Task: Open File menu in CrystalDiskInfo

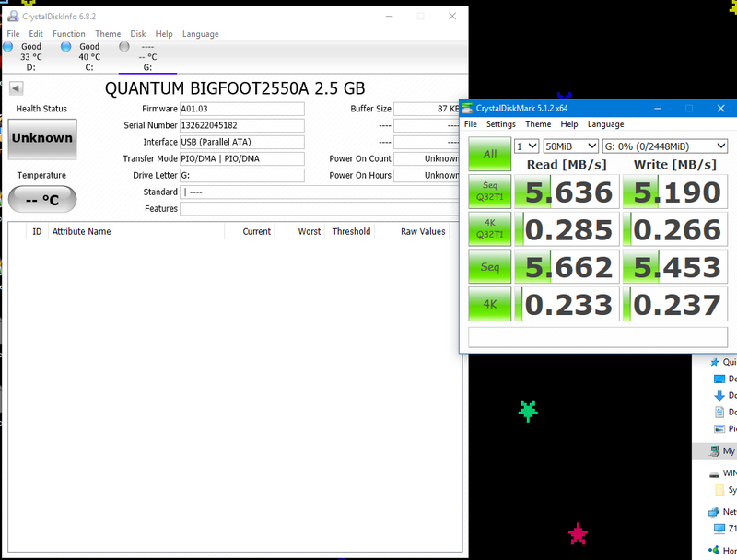Action: coord(13,34)
